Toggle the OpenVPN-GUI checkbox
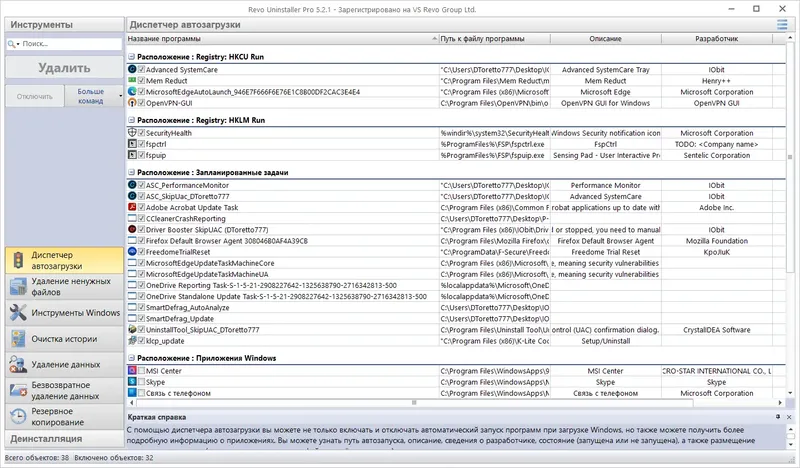 [x=141, y=103]
